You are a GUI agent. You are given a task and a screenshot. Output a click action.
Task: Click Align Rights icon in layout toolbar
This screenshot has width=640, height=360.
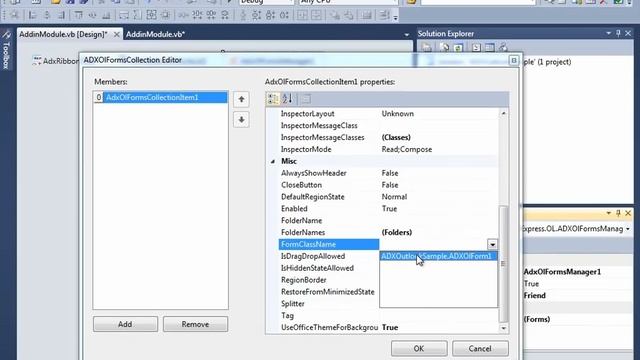(x=61, y=15)
